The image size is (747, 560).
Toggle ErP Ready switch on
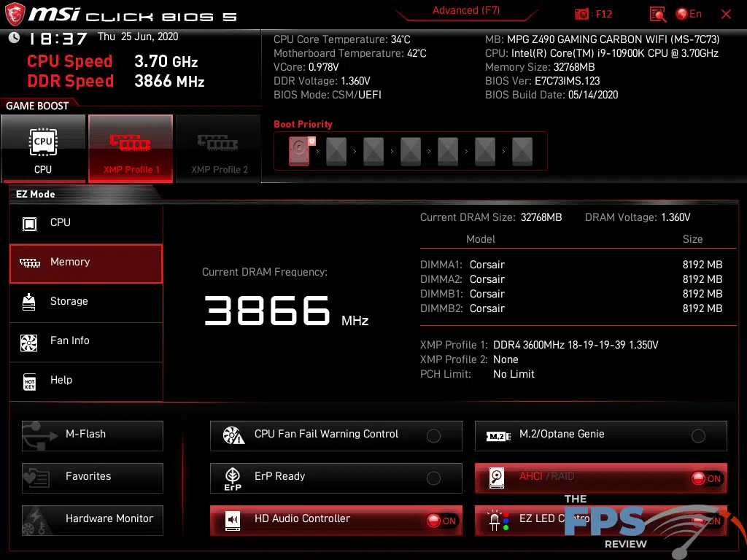pos(433,478)
